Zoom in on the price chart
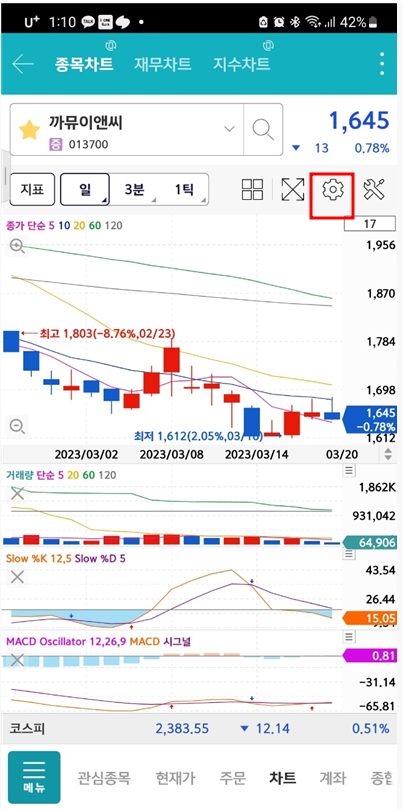The height and width of the screenshot is (809, 403). pos(17,247)
